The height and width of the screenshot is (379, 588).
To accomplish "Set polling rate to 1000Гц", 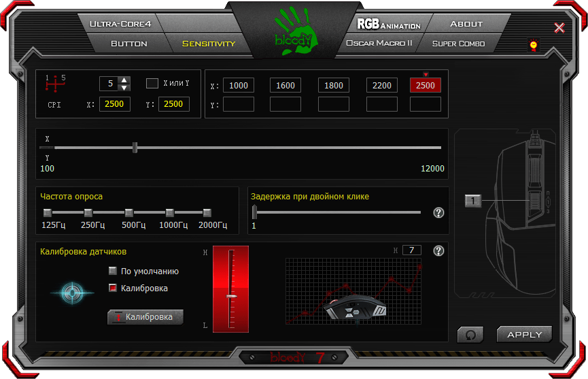I will pyautogui.click(x=169, y=213).
